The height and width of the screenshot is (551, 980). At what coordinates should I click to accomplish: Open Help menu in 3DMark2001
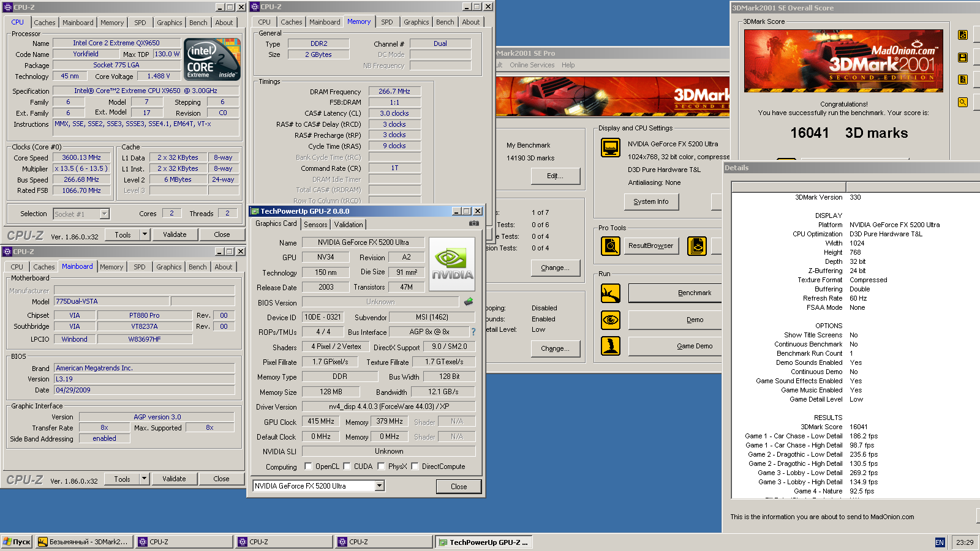pos(568,65)
